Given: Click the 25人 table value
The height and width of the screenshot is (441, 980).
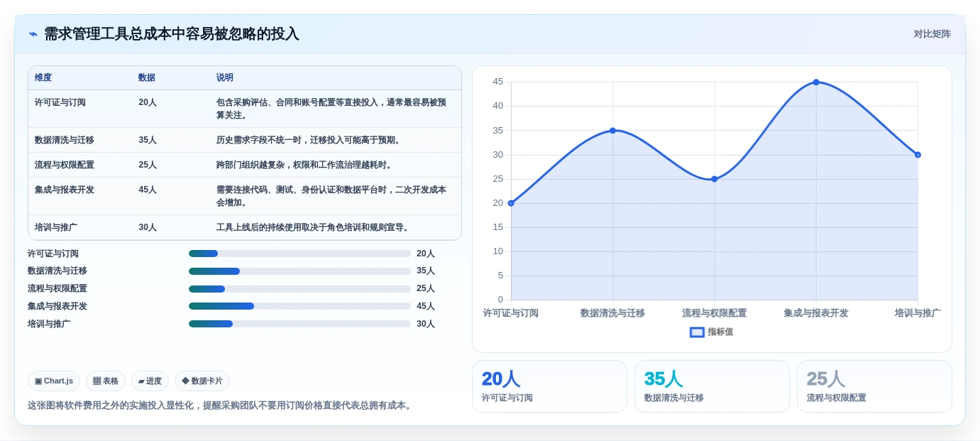Looking at the screenshot, I should pos(148,165).
